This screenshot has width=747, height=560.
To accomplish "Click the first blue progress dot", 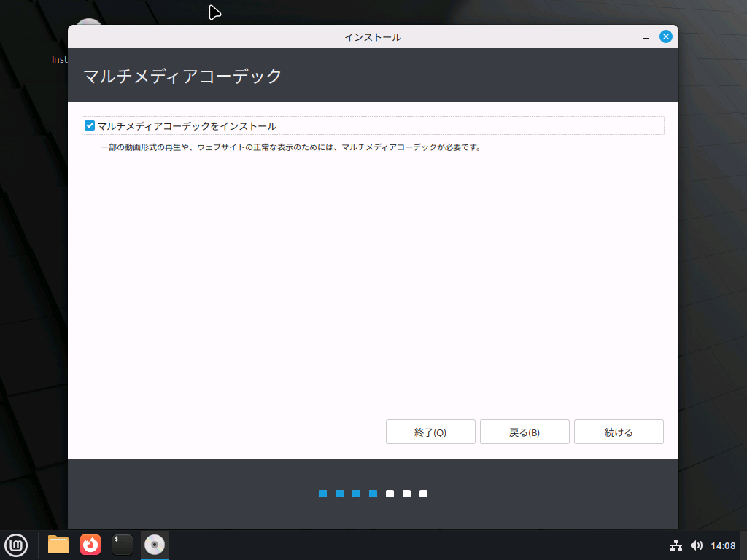I will (x=322, y=494).
